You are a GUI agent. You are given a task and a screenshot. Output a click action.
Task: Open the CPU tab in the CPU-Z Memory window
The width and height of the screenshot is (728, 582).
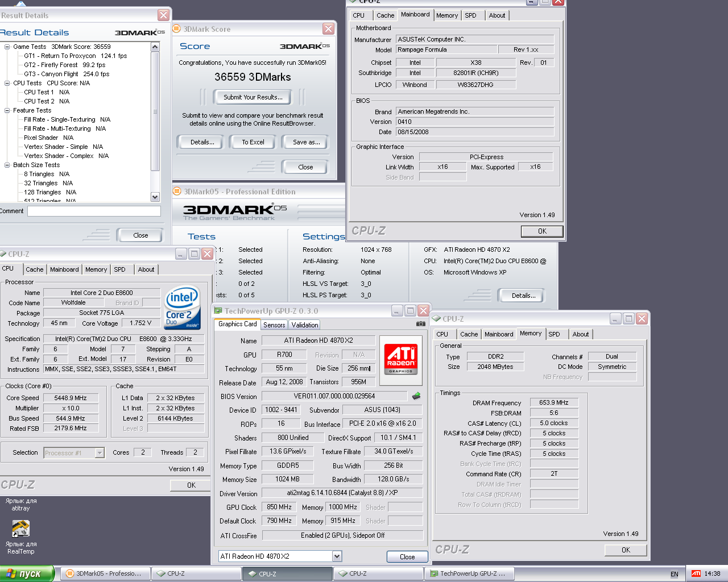(442, 334)
